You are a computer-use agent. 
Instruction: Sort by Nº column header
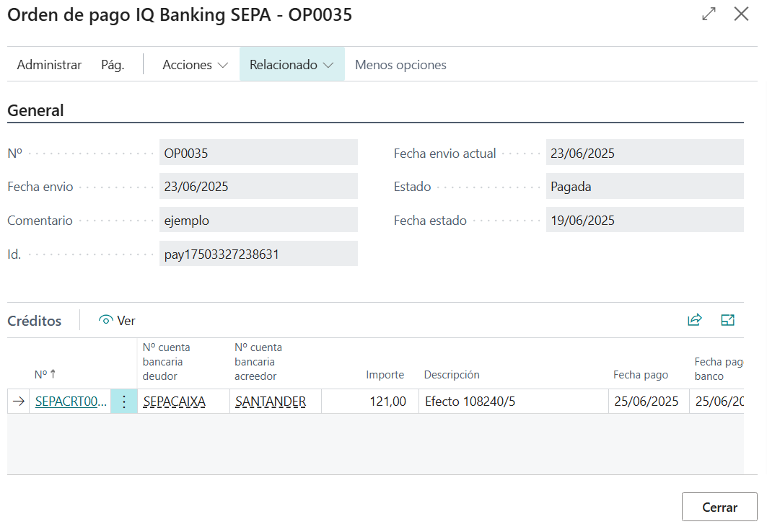pyautogui.click(x=45, y=375)
